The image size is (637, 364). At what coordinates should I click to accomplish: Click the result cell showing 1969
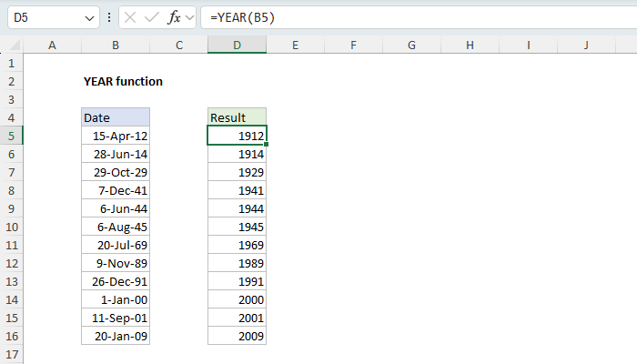click(237, 245)
